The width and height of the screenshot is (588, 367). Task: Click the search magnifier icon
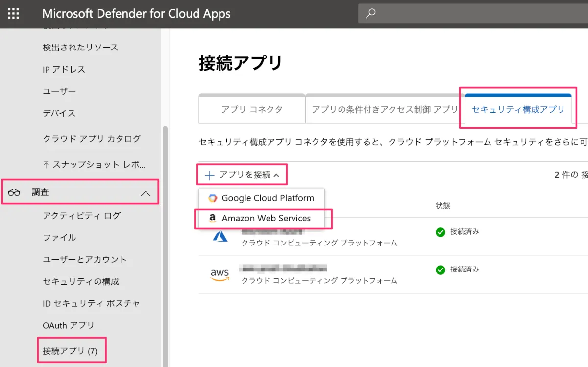(371, 14)
